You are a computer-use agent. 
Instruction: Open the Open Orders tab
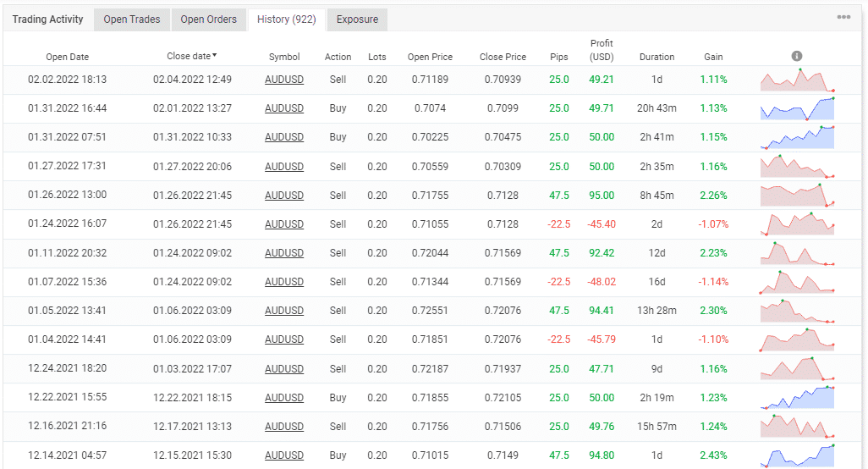[x=208, y=19]
